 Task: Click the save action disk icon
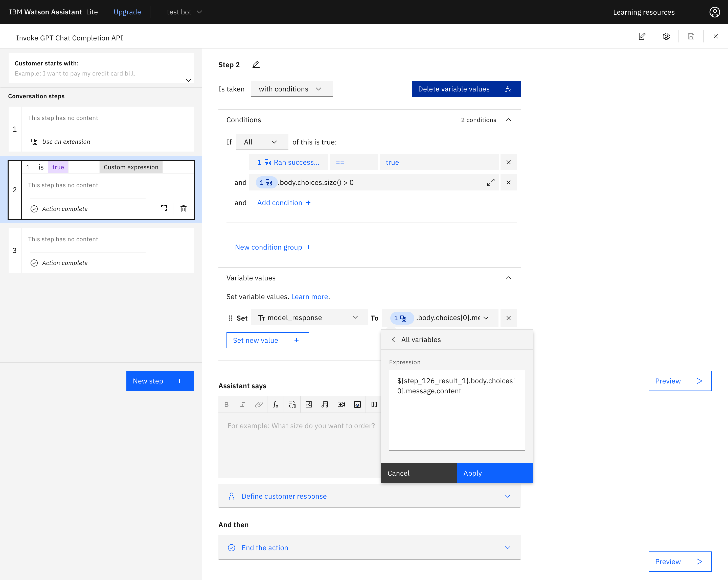tap(691, 36)
